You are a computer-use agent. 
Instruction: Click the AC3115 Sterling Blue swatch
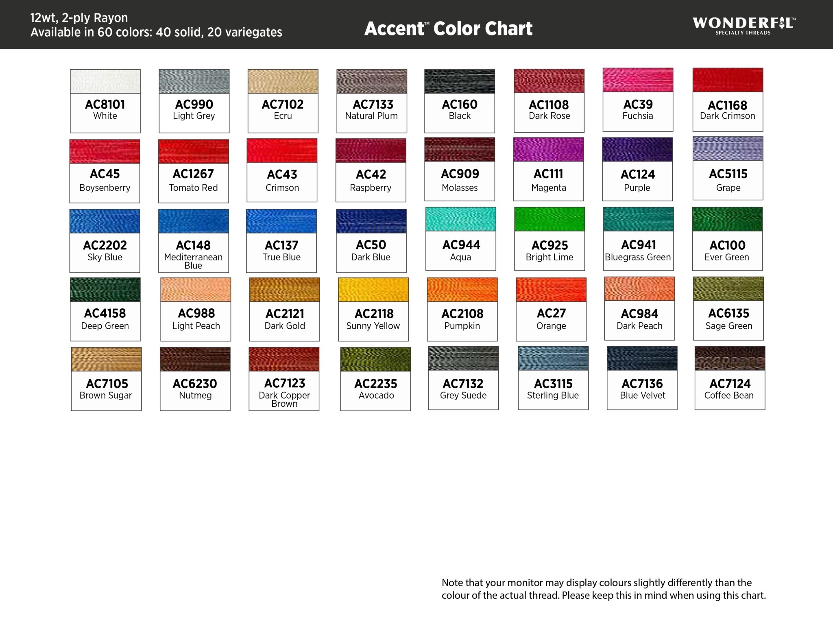[x=553, y=378]
